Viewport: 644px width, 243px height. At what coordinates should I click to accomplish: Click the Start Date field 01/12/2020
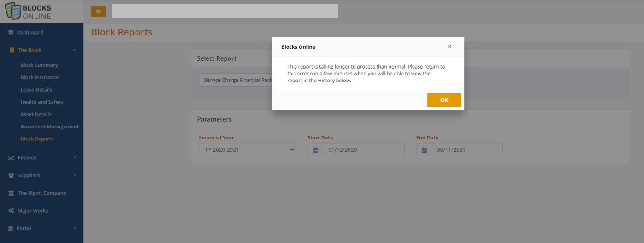click(364, 150)
